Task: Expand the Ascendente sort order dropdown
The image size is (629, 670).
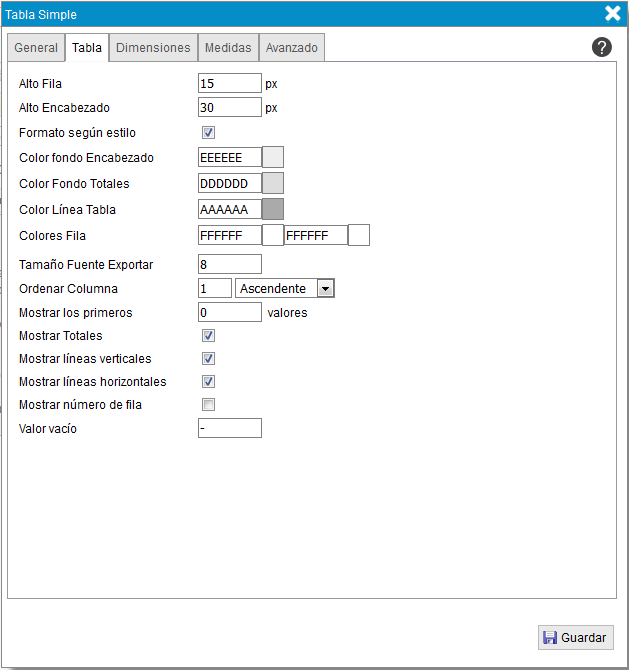Action: click(285, 288)
